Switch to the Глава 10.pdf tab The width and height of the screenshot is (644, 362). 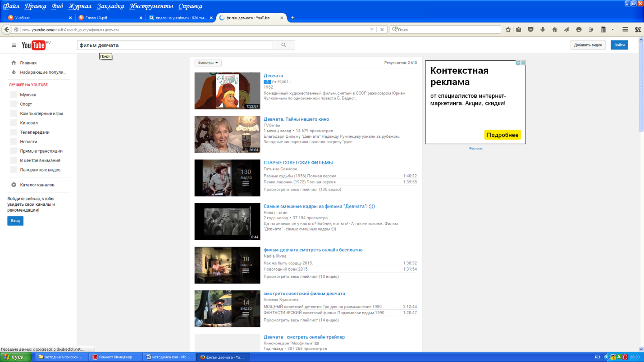[110, 18]
